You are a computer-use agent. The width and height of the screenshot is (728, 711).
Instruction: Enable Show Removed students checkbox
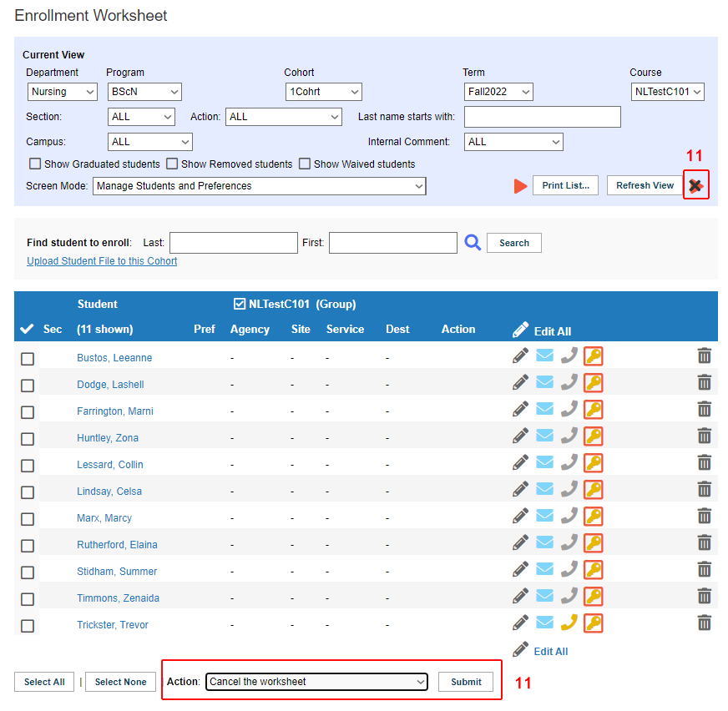point(172,164)
